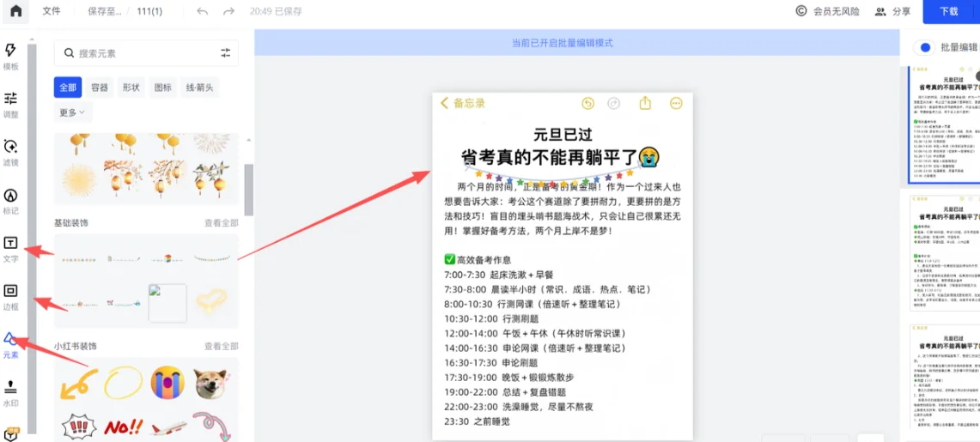Viewport: 980px width, 442px height.
Task: Open the 滤镜 filter panel
Action: pos(10,154)
